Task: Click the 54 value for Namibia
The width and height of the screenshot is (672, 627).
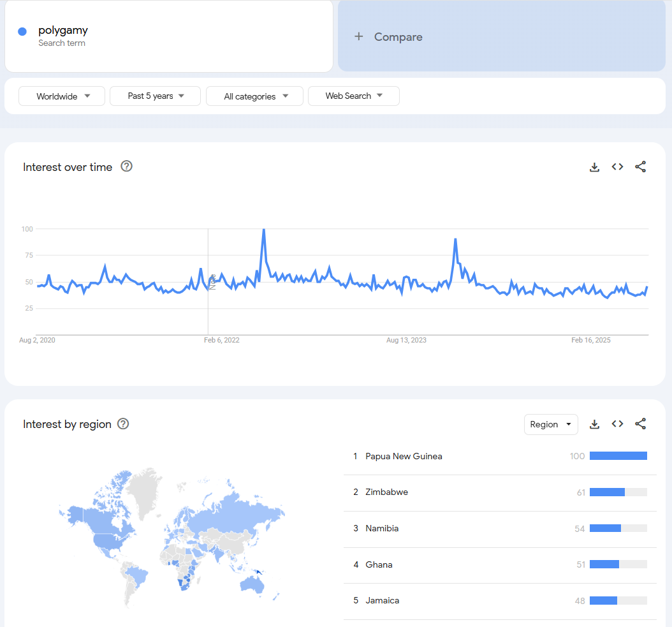Action: (x=580, y=529)
